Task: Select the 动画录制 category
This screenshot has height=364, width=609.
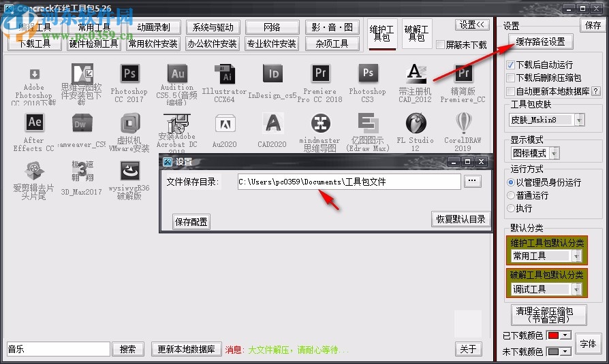Action: click(x=153, y=27)
